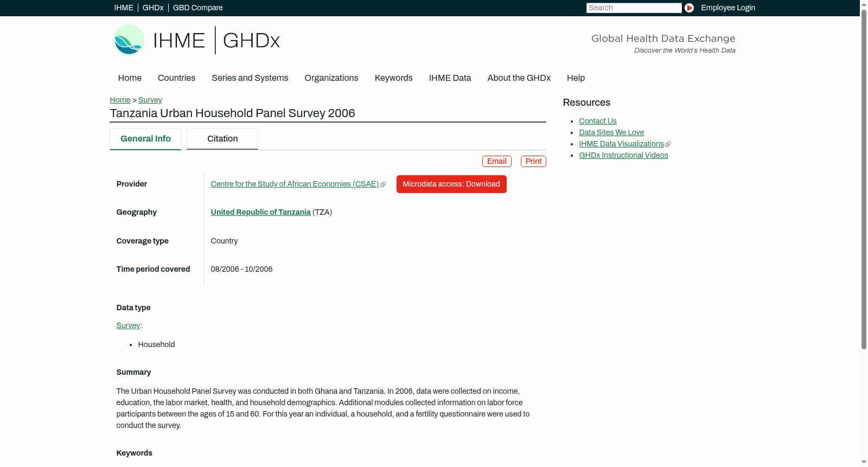Open the Countries menu

176,78
